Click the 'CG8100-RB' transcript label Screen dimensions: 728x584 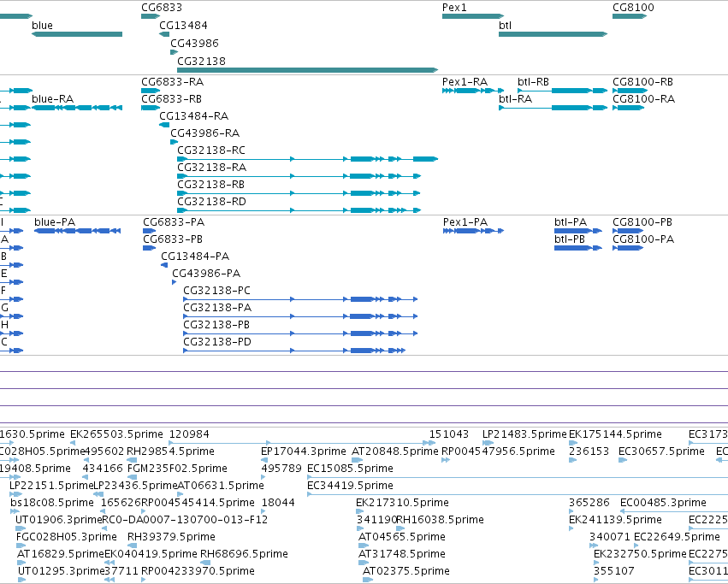[643, 82]
